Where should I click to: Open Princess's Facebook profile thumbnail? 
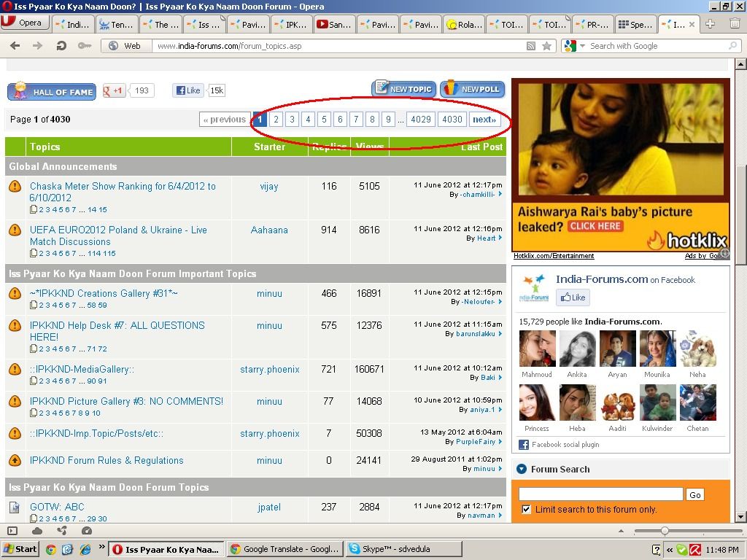tap(538, 402)
